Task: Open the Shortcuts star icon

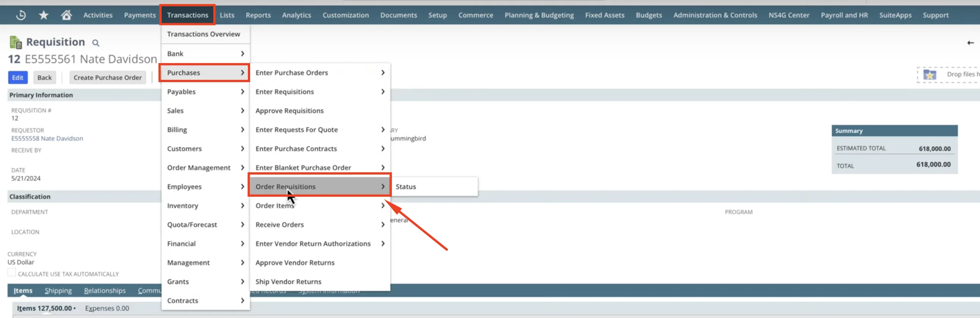Action: [x=44, y=15]
